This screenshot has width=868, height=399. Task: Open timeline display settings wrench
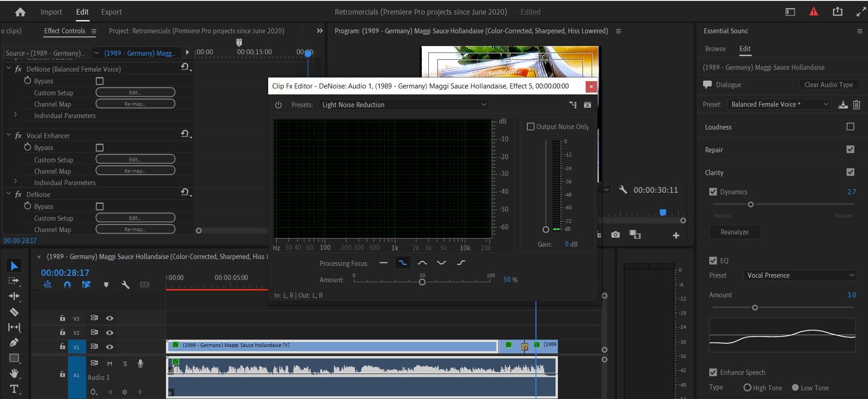125,285
